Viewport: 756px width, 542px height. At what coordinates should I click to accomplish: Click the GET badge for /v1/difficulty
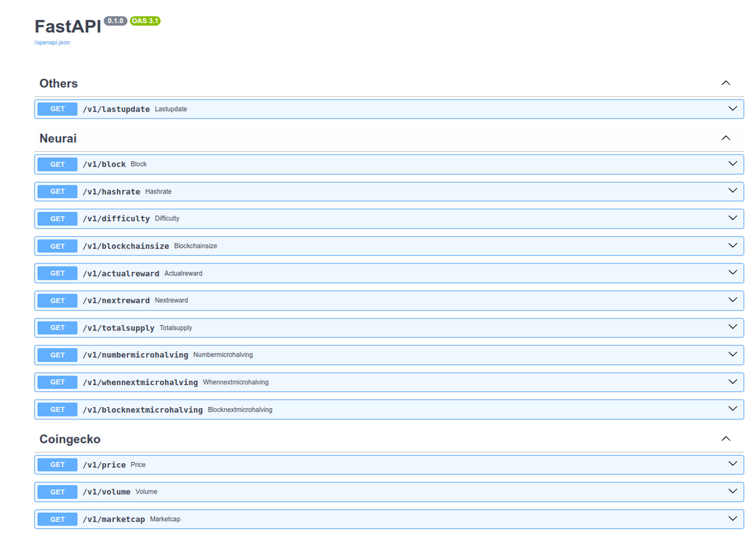[57, 219]
